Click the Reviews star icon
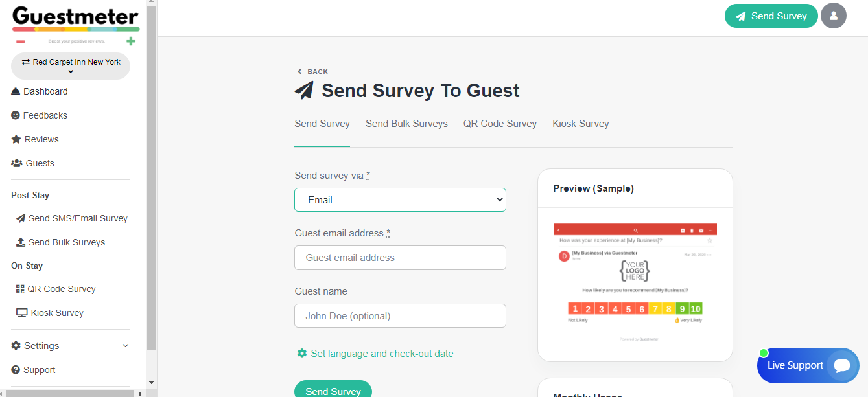 coord(16,139)
